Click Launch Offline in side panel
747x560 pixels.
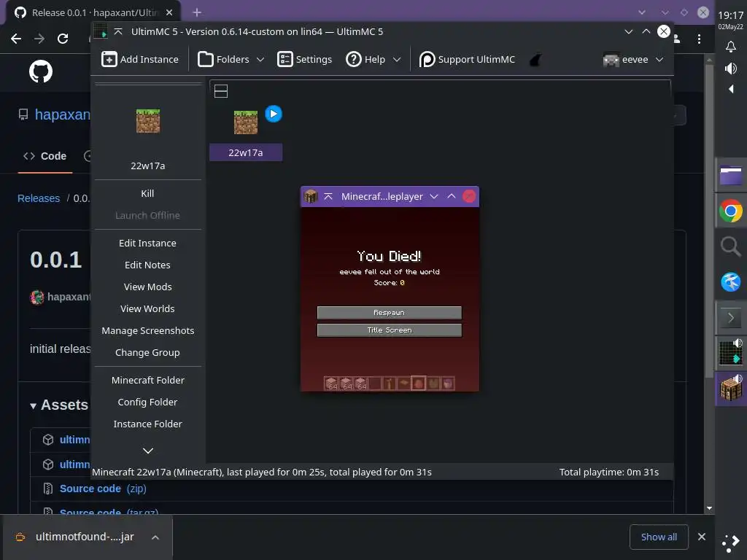pos(147,215)
